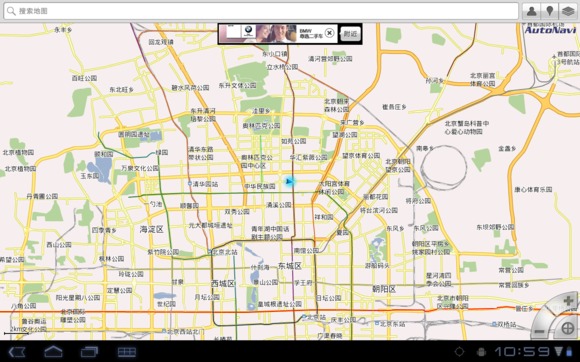Screen dimensions: 580x362
Task: Open the Android menu grid button
Action: pos(127,352)
